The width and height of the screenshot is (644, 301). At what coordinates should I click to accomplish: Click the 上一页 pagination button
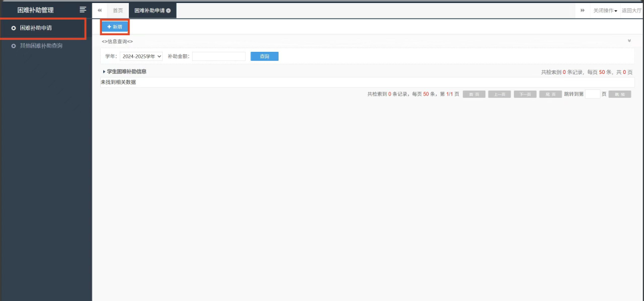500,94
